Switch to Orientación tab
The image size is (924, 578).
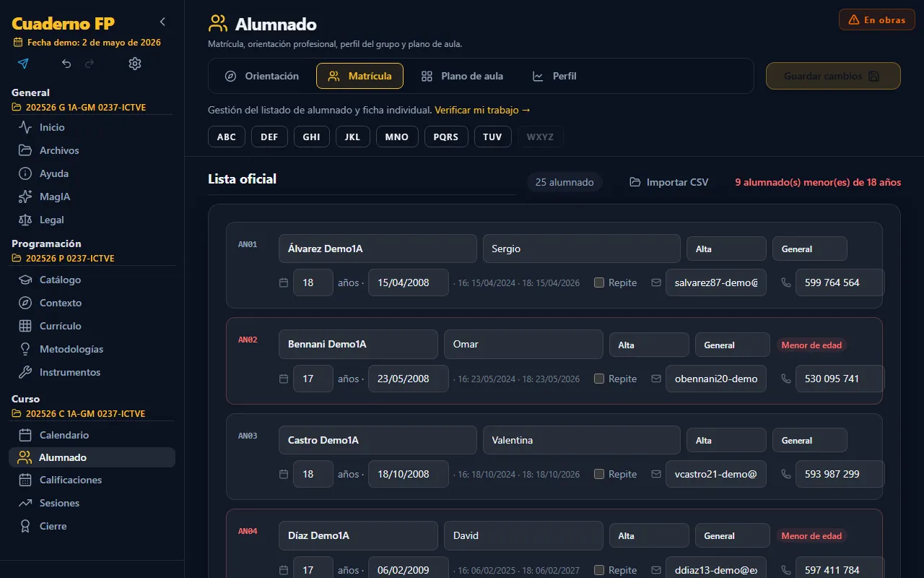point(261,76)
